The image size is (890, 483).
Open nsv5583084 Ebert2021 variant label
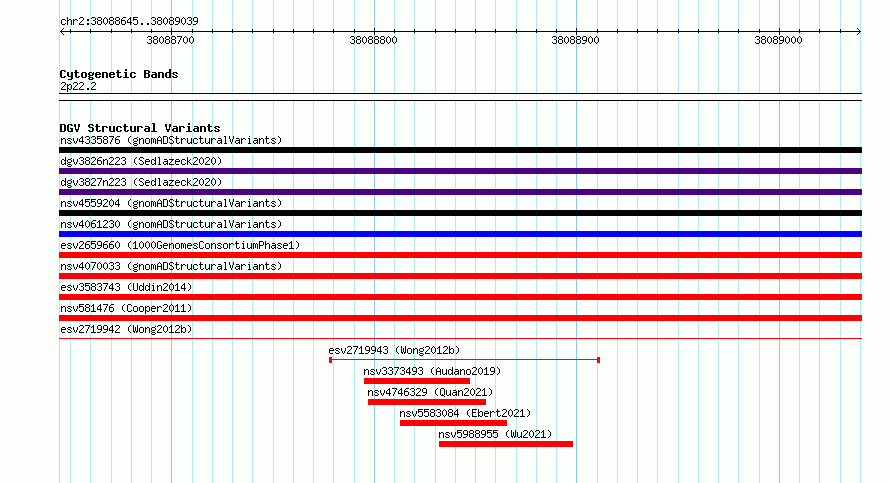(x=465, y=413)
